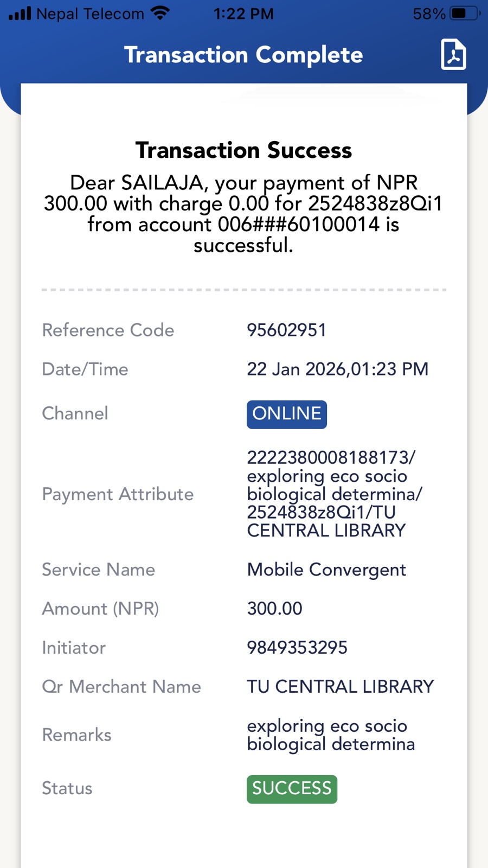Viewport: 488px width, 868px height.
Task: Tap the Payment Attribute value text
Action: pyautogui.click(x=334, y=494)
